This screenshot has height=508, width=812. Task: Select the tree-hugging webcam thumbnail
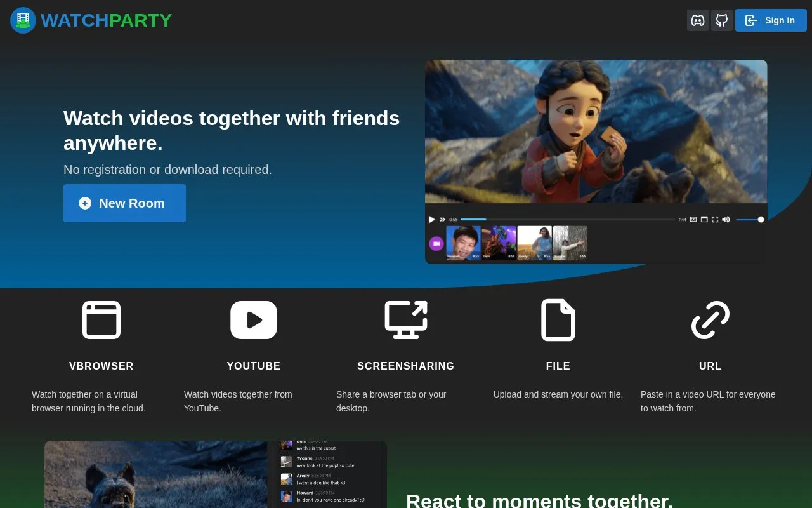coord(570,243)
